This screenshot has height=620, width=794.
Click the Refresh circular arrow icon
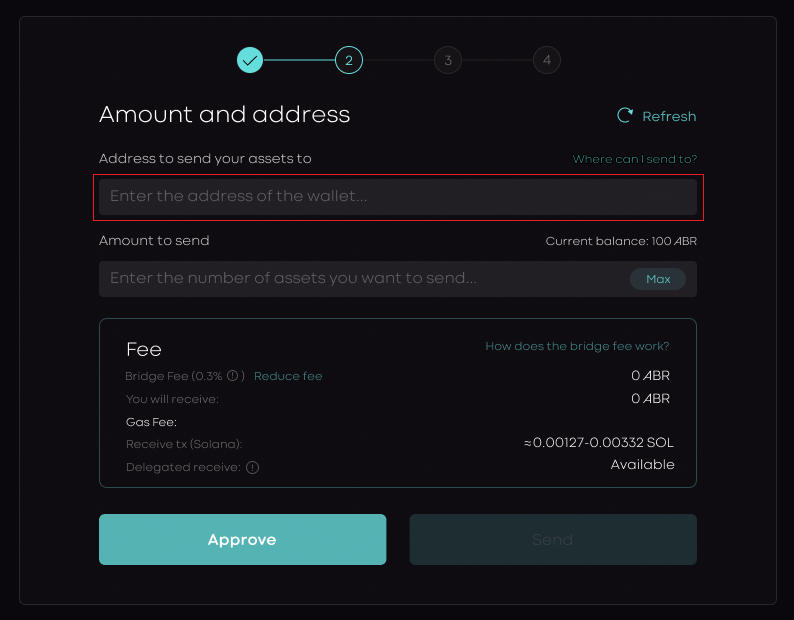click(x=625, y=116)
